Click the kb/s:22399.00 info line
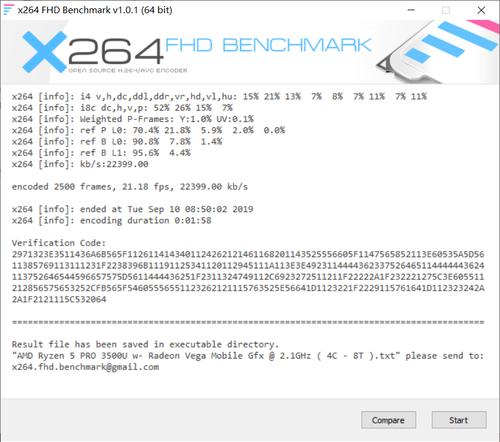The height and width of the screenshot is (442, 500). click(x=80, y=164)
